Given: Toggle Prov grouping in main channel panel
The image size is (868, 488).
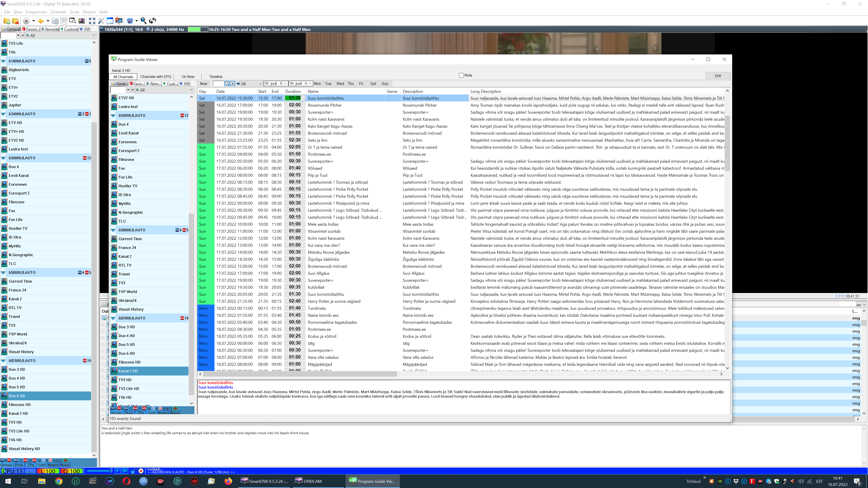Looking at the screenshot, I should pos(19,465).
